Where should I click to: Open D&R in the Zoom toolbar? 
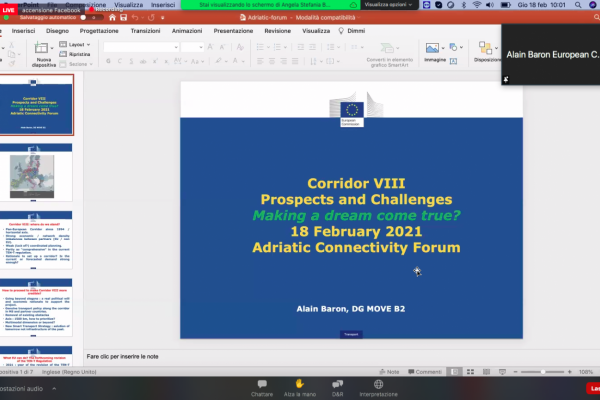(338, 388)
